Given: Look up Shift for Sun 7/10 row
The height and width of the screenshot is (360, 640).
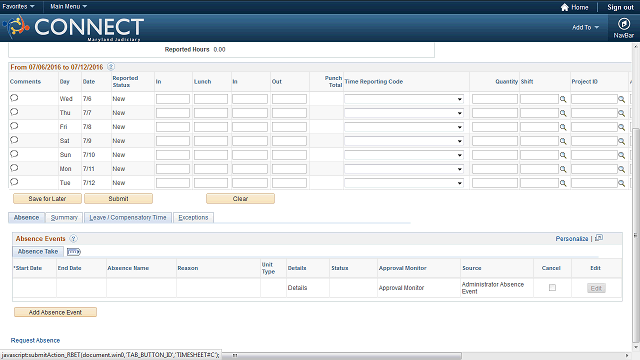Looking at the screenshot, I should [x=563, y=155].
